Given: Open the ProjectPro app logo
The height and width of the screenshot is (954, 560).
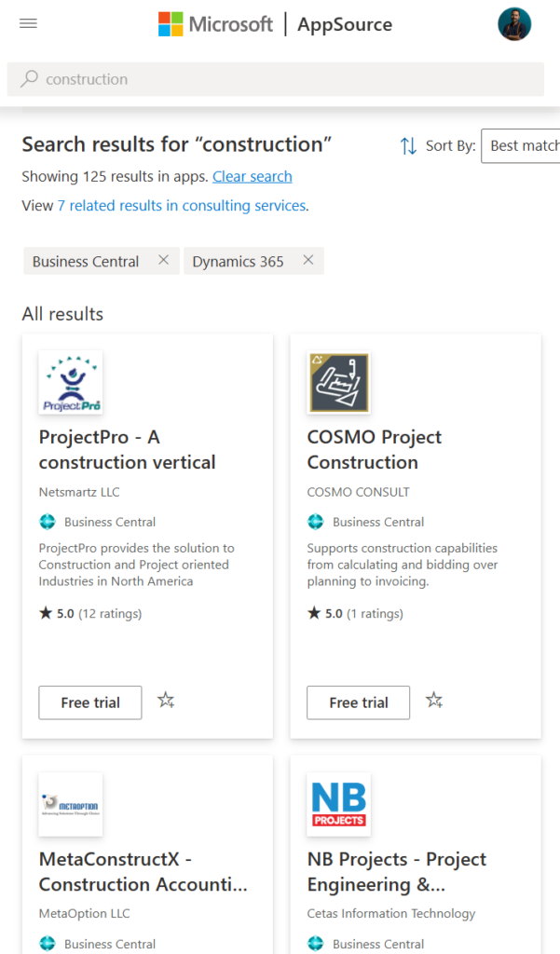Looking at the screenshot, I should [71, 382].
